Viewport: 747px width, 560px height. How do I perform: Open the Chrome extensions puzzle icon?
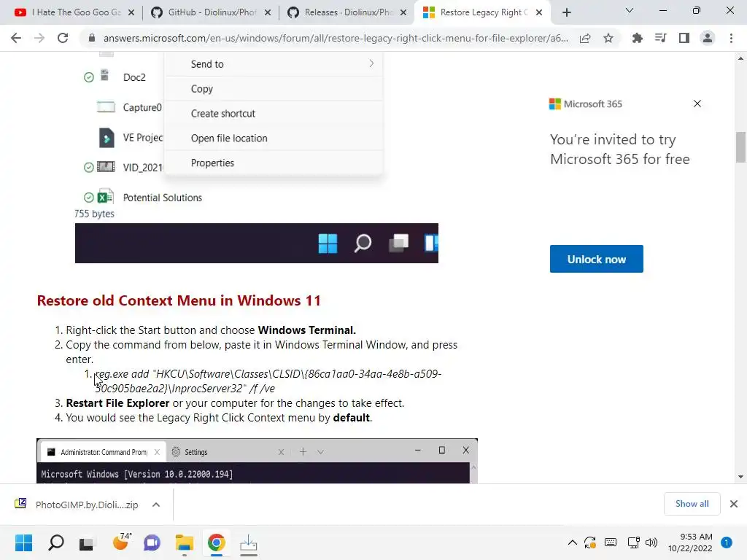(637, 38)
